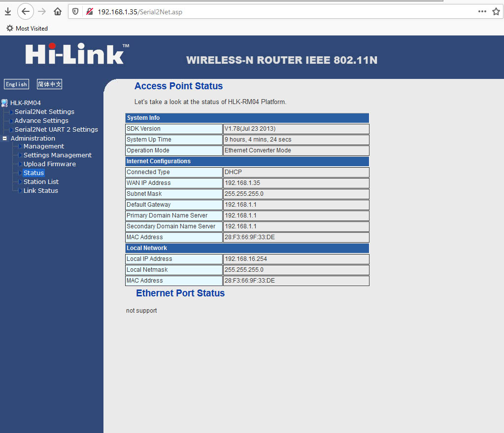
Task: Switch language to English
Action: tap(16, 84)
